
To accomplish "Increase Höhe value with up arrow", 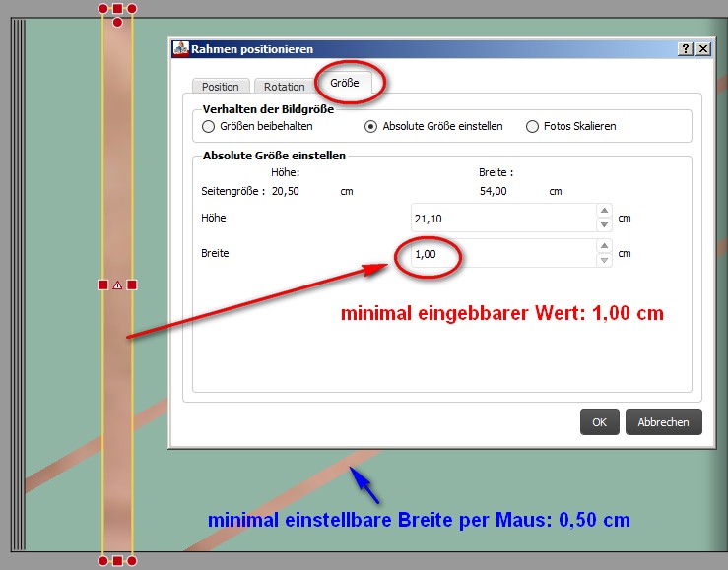I will coord(604,211).
